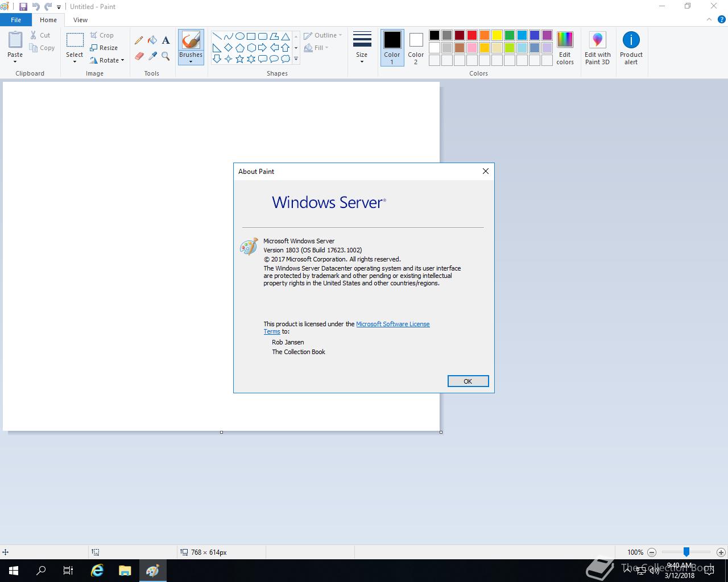Click the Brushes tool icon
Image resolution: width=728 pixels, height=582 pixels.
click(191, 40)
